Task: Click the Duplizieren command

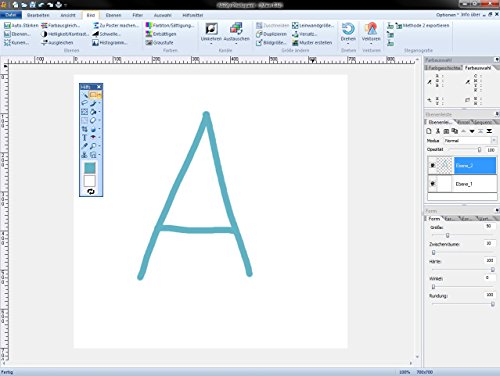Action: point(271,34)
